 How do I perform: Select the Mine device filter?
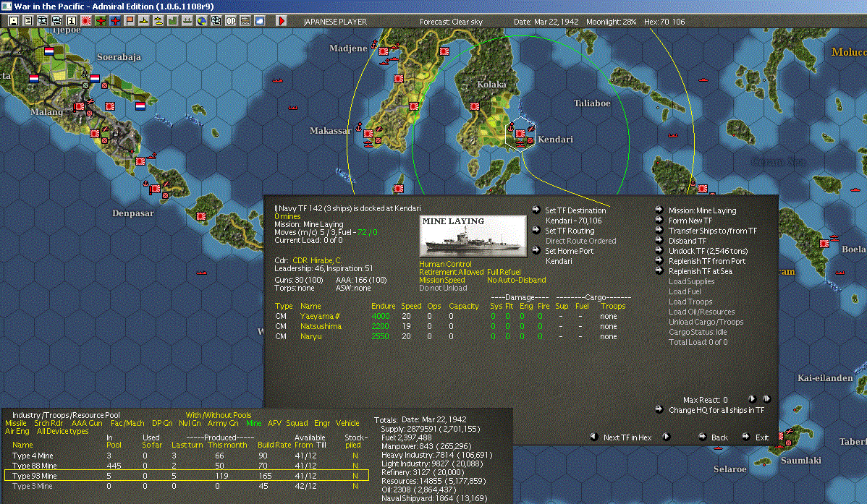(x=254, y=423)
